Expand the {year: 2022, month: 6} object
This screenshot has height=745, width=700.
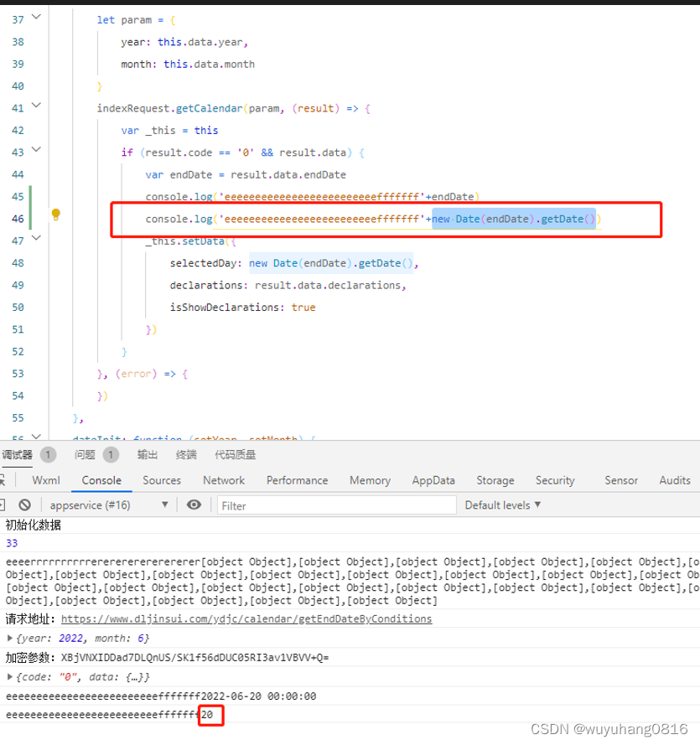point(9,638)
